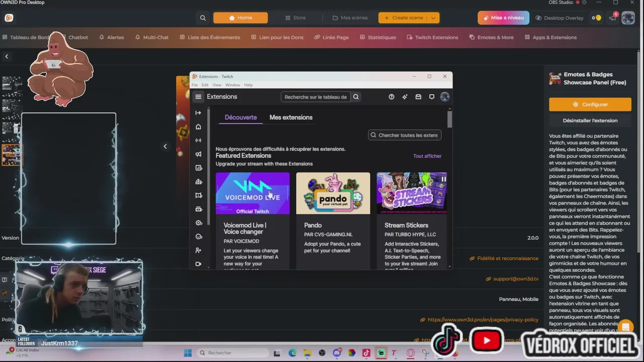
Task: Open the add-user icon in Twitch sidebar
Action: [198, 250]
